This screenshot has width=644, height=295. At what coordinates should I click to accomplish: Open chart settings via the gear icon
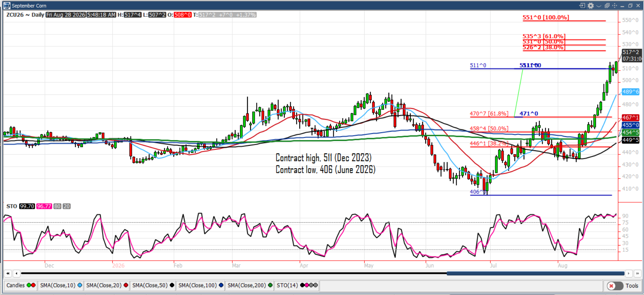[x=591, y=6]
